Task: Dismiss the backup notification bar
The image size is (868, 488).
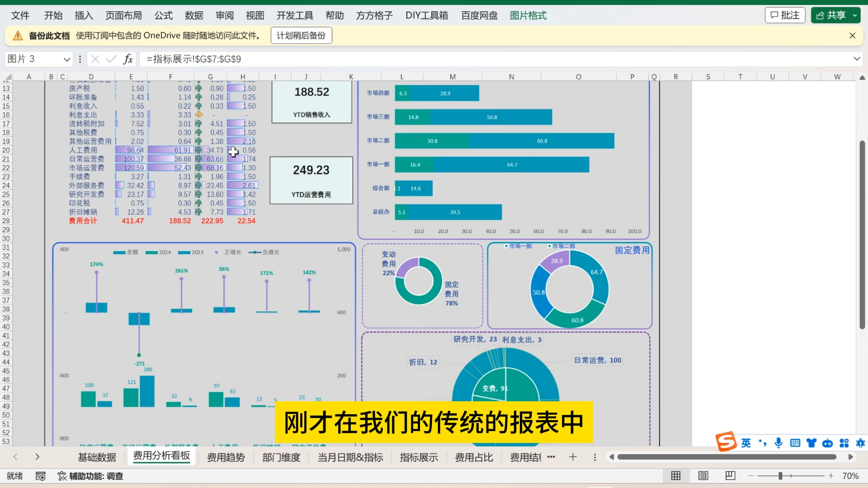Action: click(x=852, y=36)
